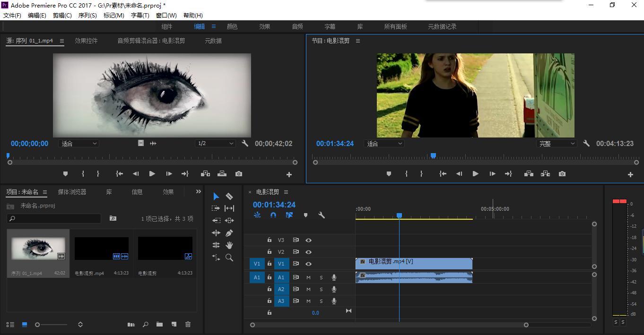This screenshot has height=335, width=644.
Task: Mute audio track A1
Action: click(x=308, y=277)
